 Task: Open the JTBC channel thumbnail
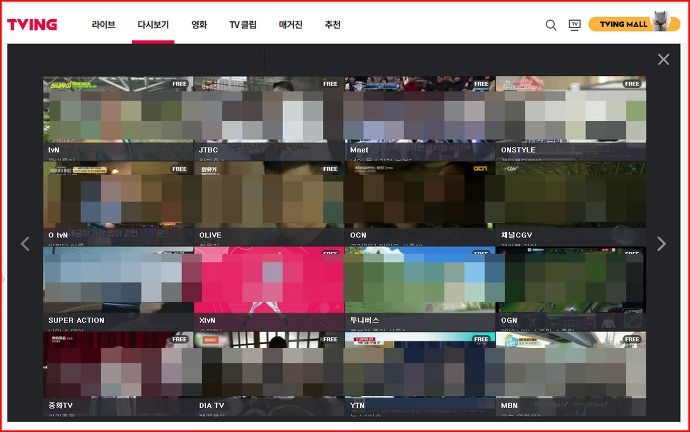point(269,118)
